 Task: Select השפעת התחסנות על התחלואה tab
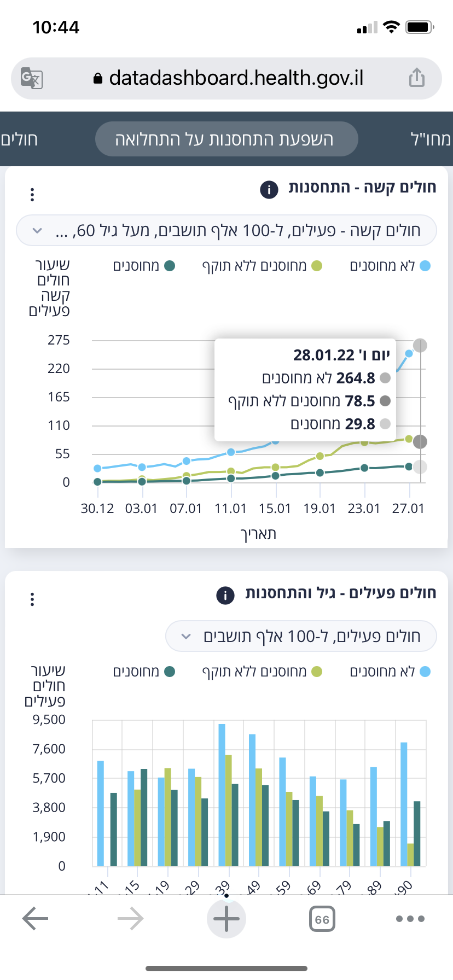(226, 139)
